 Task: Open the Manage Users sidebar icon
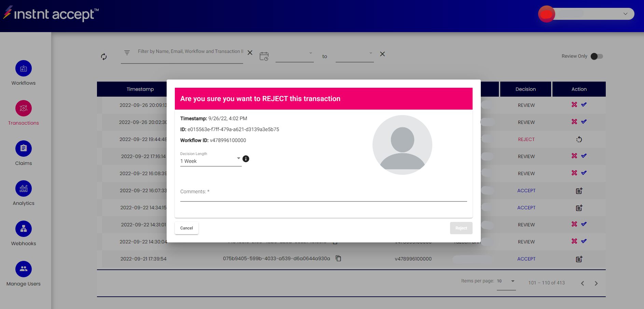coord(24,269)
